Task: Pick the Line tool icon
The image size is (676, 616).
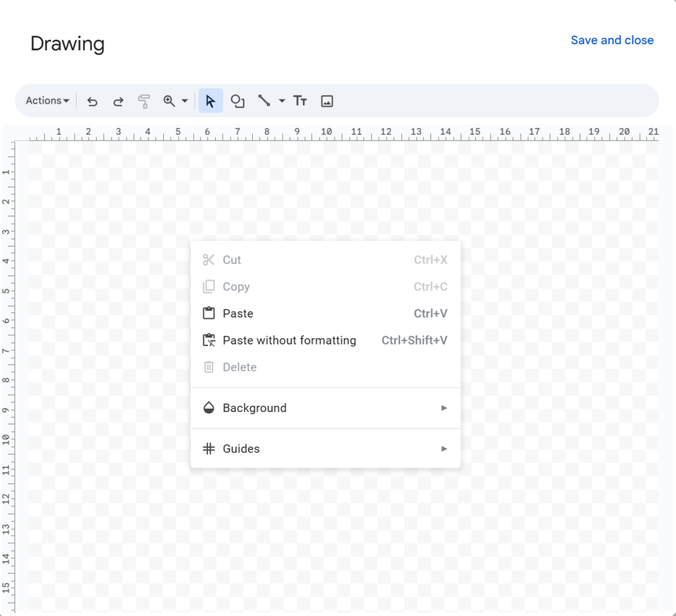Action: (264, 101)
